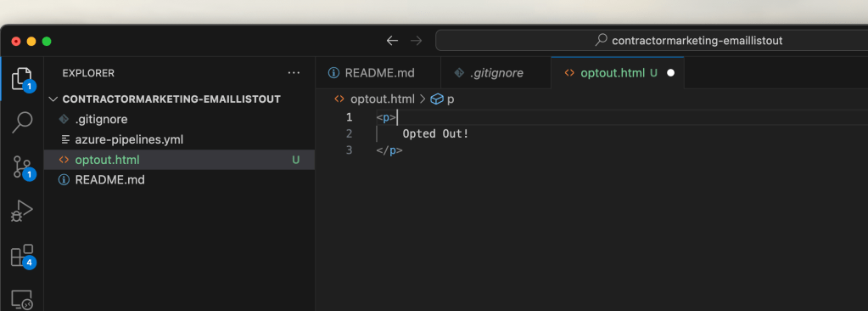
Task: Click optout.html in the breadcrumb
Action: [382, 99]
